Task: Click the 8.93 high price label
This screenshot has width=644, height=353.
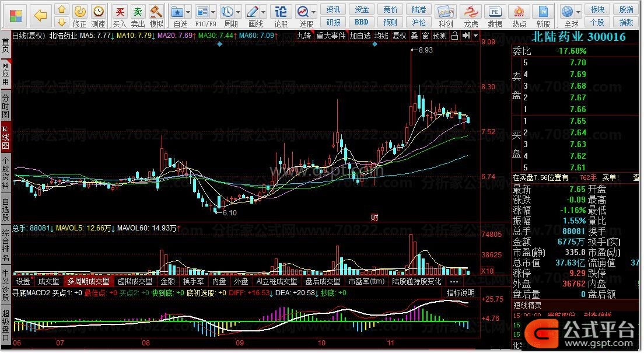Action: click(425, 50)
